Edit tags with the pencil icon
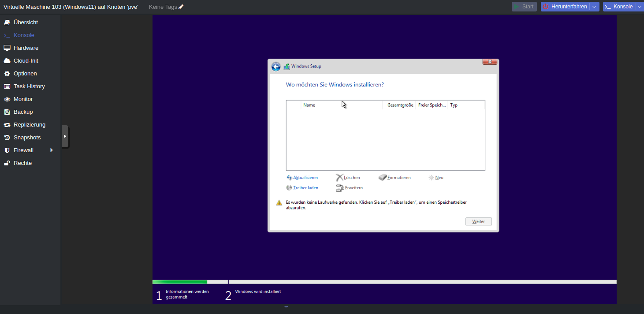 click(x=181, y=7)
